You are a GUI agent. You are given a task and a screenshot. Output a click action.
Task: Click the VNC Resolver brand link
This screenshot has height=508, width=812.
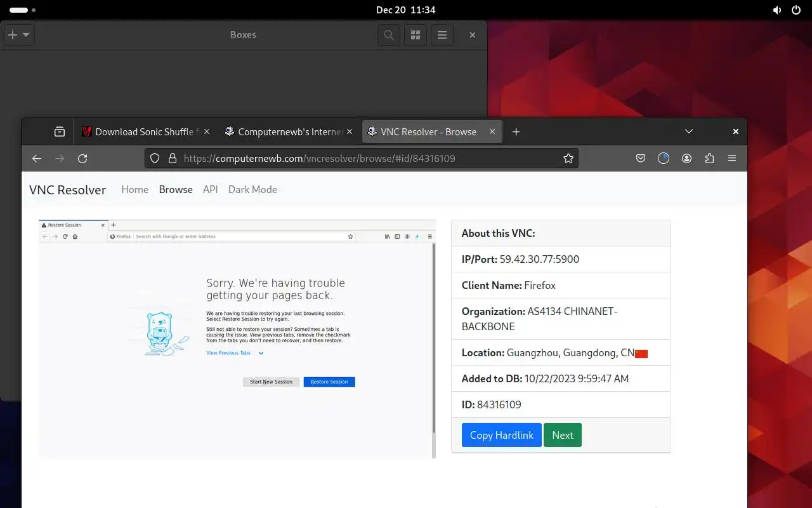[x=67, y=190]
